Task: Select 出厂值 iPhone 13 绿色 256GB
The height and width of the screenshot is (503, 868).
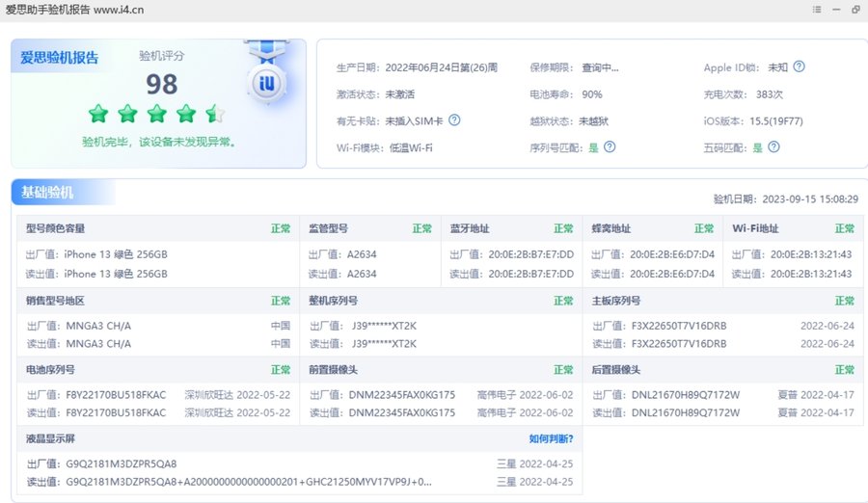Action: (x=115, y=254)
